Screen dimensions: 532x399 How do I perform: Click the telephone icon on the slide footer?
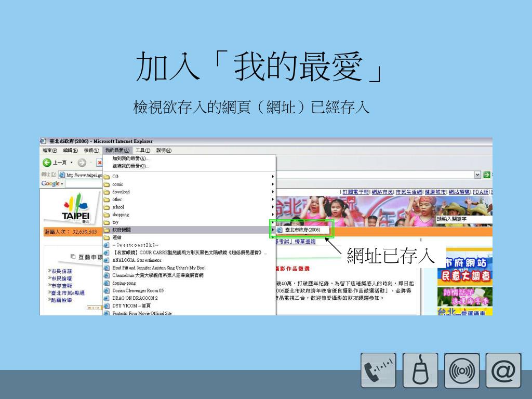(378, 370)
